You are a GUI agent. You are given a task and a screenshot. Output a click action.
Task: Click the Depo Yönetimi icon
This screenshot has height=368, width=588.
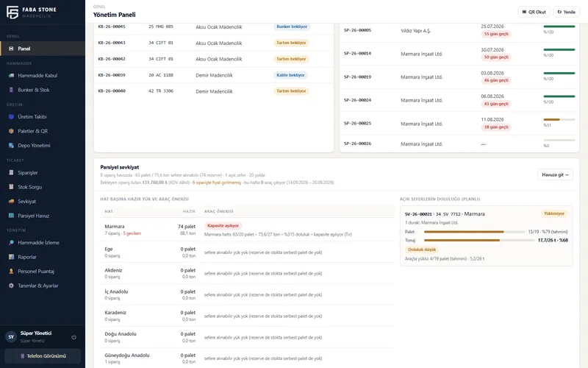(11, 145)
